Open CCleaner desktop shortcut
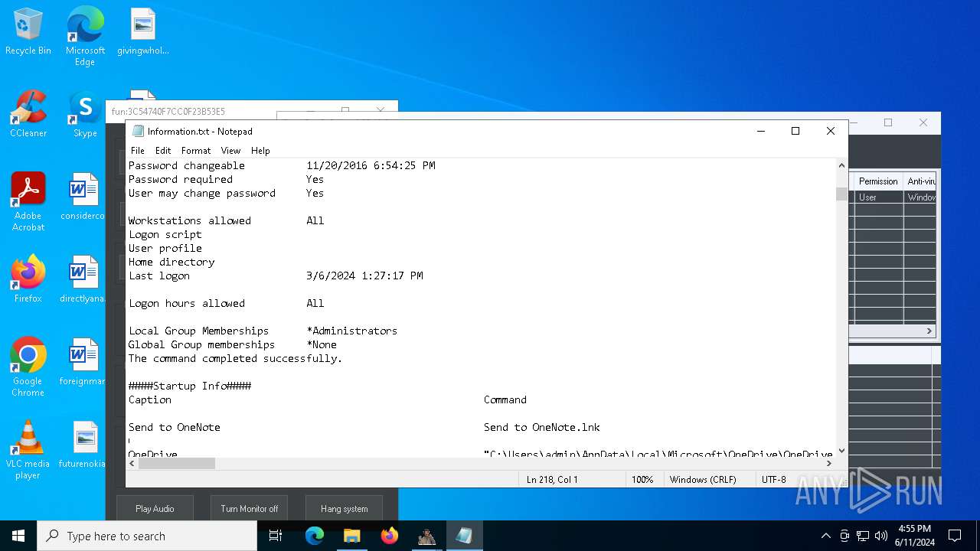 [28, 115]
